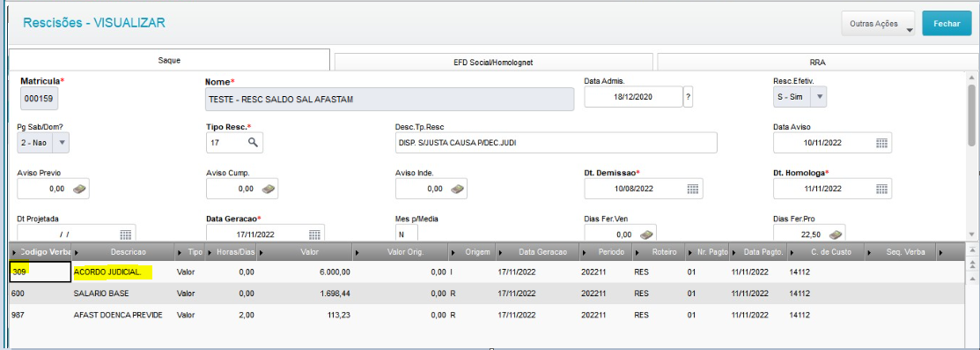Click the Aviso Previo calculator icon
980x350 pixels.
[78, 189]
